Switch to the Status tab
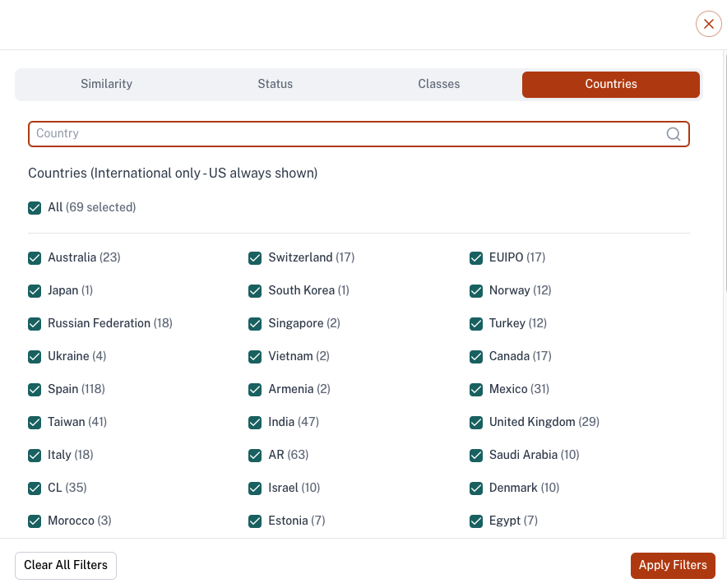This screenshot has width=727, height=588. 275,84
